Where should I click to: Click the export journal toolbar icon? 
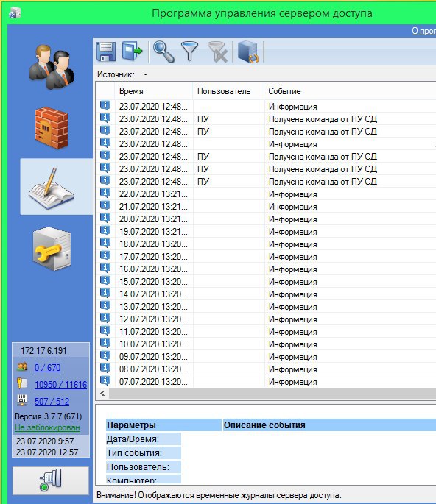click(x=132, y=51)
